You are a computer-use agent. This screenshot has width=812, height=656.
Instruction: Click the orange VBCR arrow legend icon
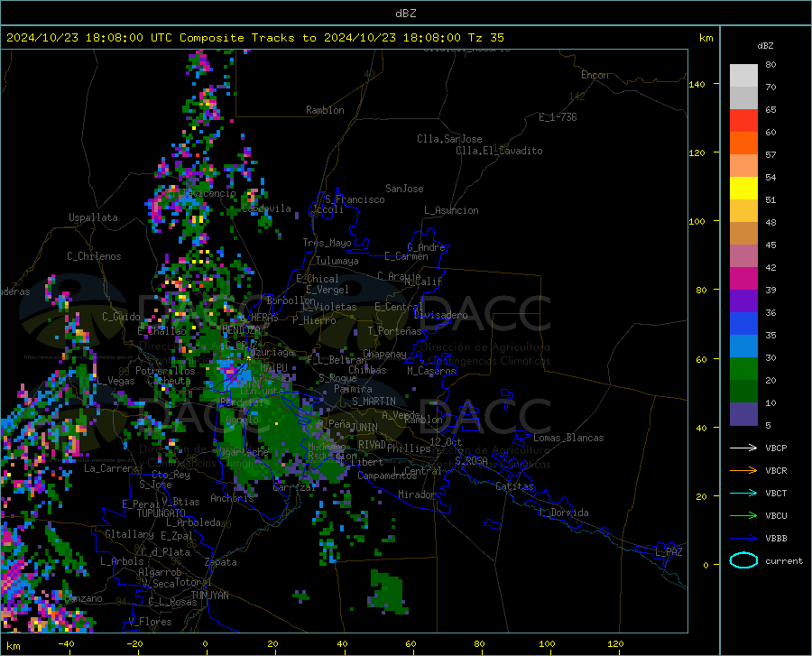coord(743,470)
